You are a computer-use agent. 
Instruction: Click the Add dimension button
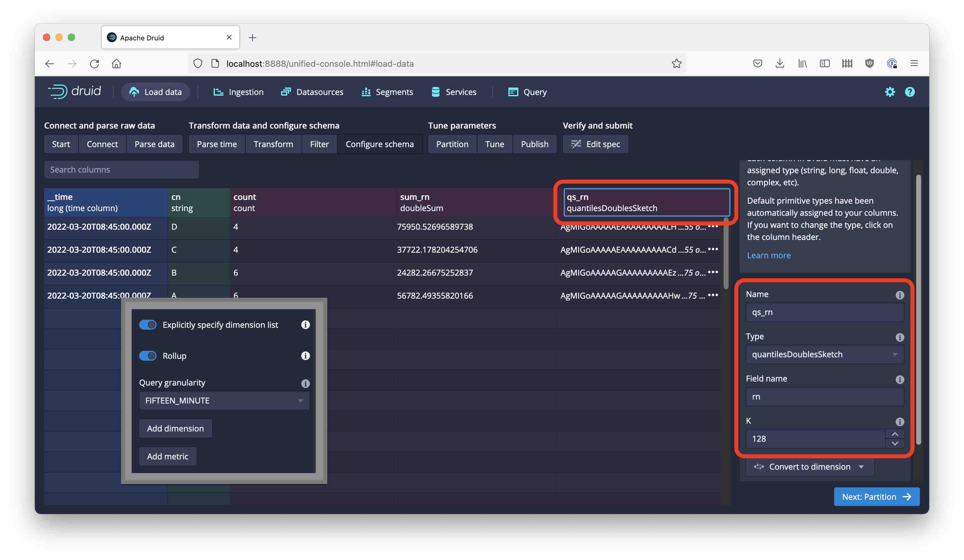coord(175,428)
